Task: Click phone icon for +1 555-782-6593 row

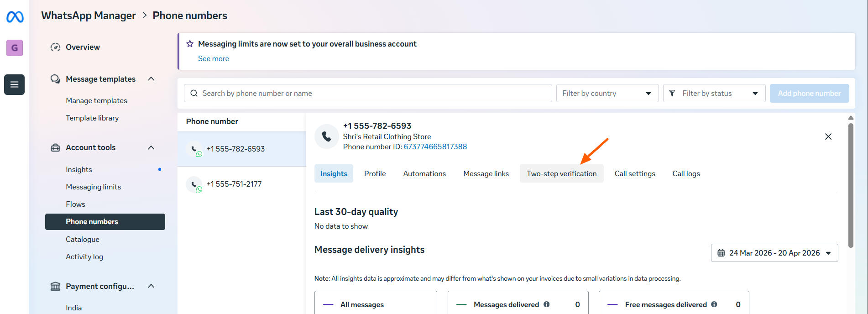Action: pyautogui.click(x=194, y=149)
